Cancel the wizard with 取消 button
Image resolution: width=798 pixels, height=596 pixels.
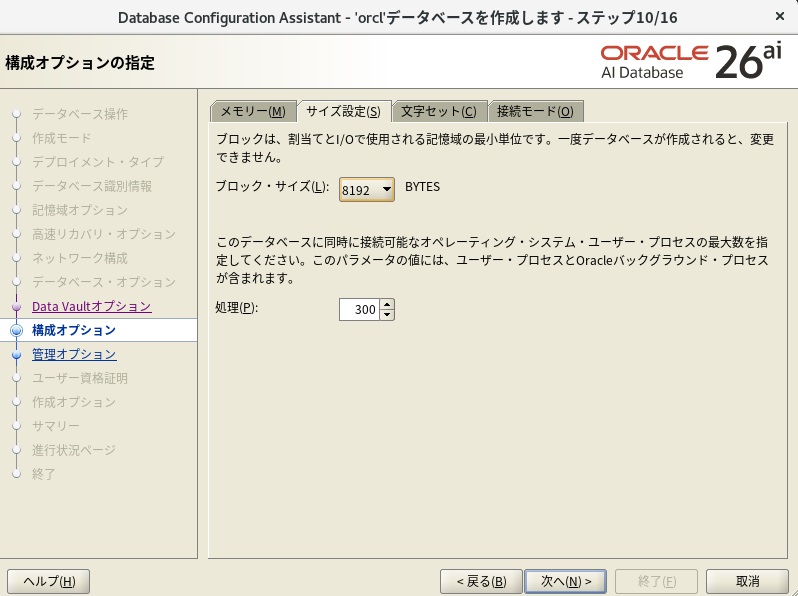[747, 581]
